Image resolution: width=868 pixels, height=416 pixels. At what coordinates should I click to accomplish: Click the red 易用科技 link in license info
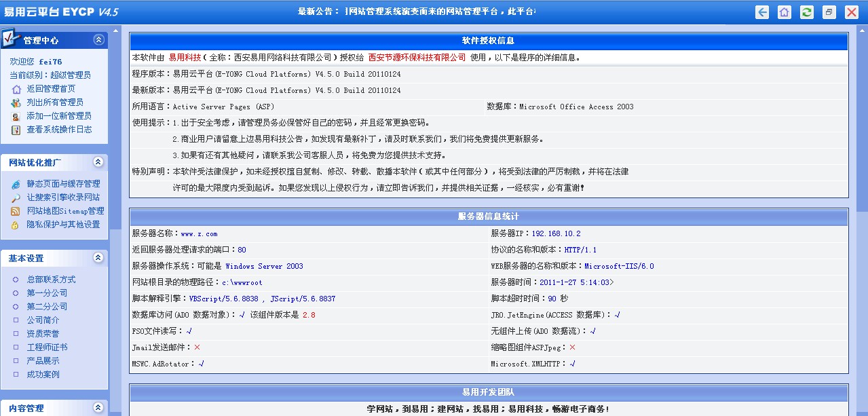(185, 58)
